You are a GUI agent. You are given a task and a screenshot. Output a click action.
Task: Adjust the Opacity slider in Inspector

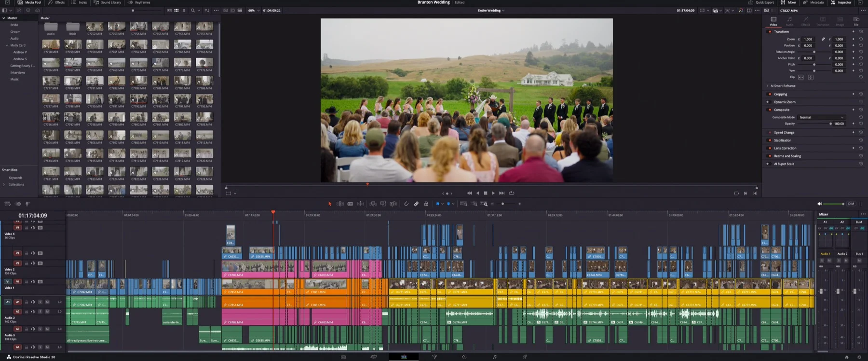tap(814, 124)
